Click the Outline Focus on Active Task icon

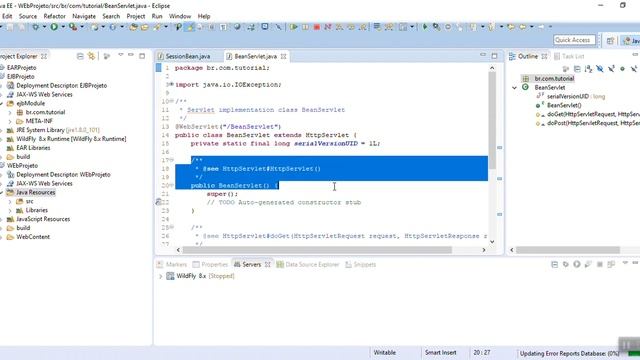(x=566, y=69)
